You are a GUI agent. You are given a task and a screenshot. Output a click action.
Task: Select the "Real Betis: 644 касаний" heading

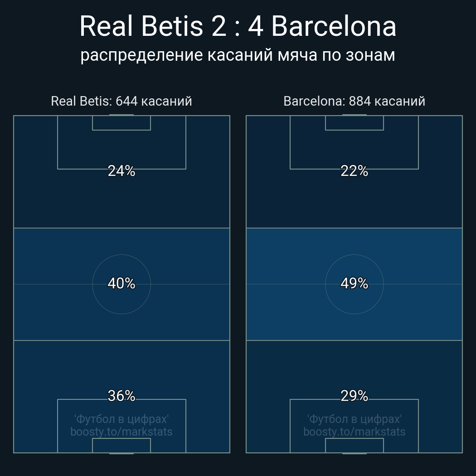click(121, 101)
